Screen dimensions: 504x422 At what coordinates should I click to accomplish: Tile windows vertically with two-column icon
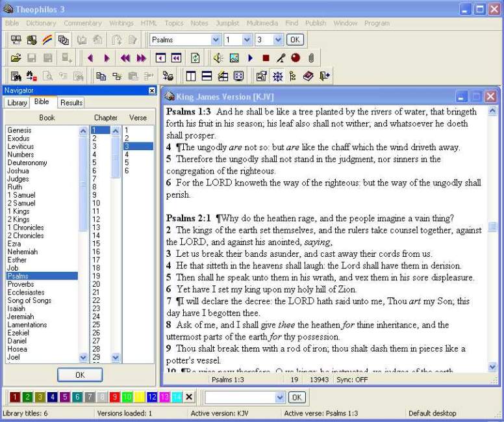191,76
